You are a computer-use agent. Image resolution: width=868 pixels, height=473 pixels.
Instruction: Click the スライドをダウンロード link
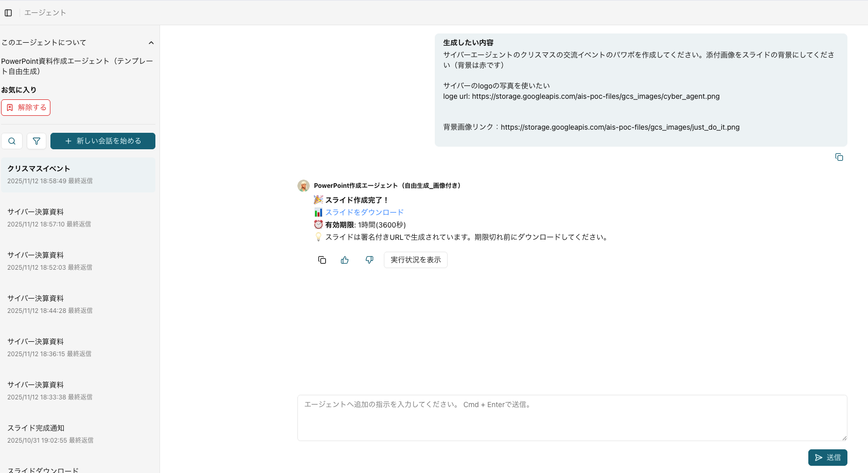coord(364,212)
